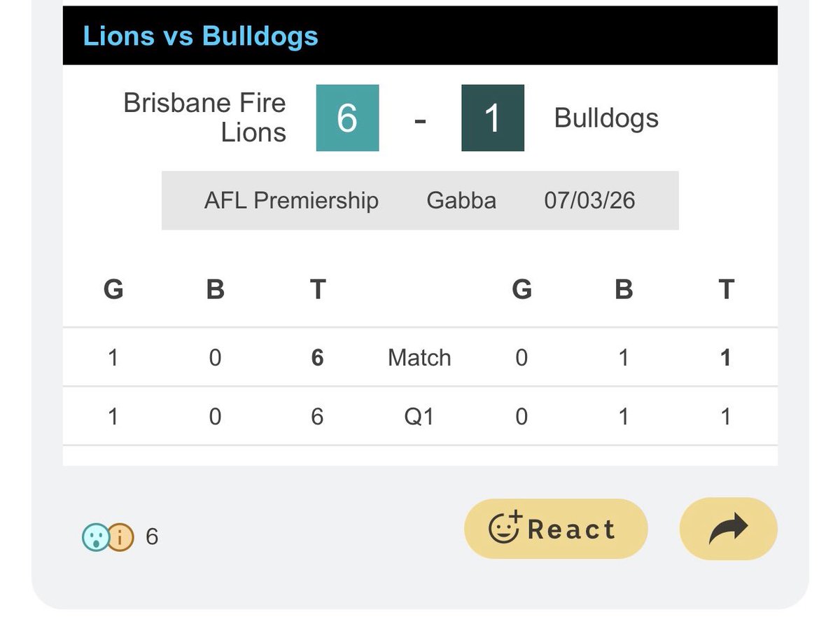
Task: Click the reaction count number 6
Action: coord(152,537)
